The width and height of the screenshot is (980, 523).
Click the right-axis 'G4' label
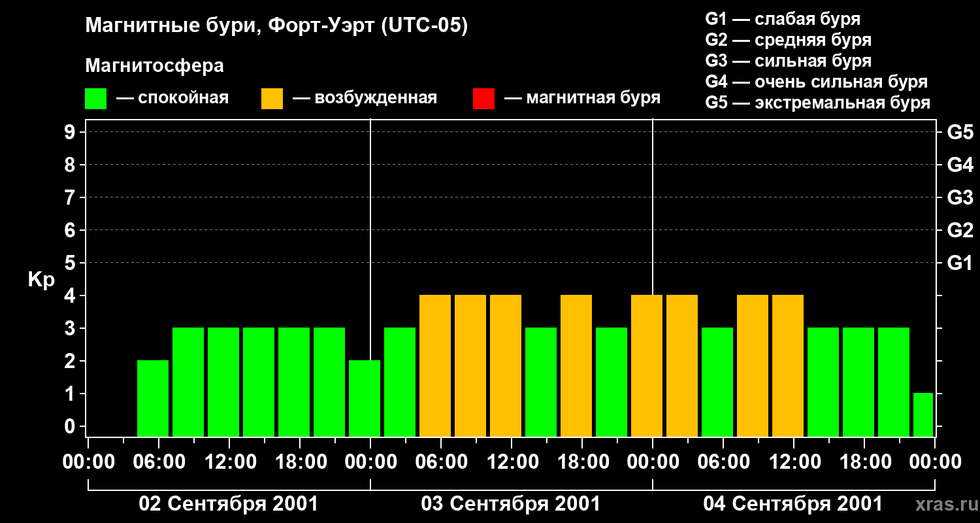click(x=960, y=165)
